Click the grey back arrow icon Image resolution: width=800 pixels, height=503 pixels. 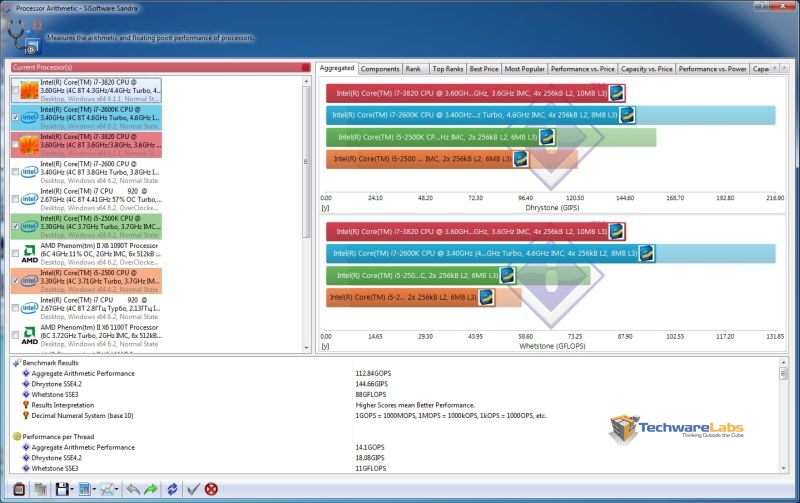(133, 489)
